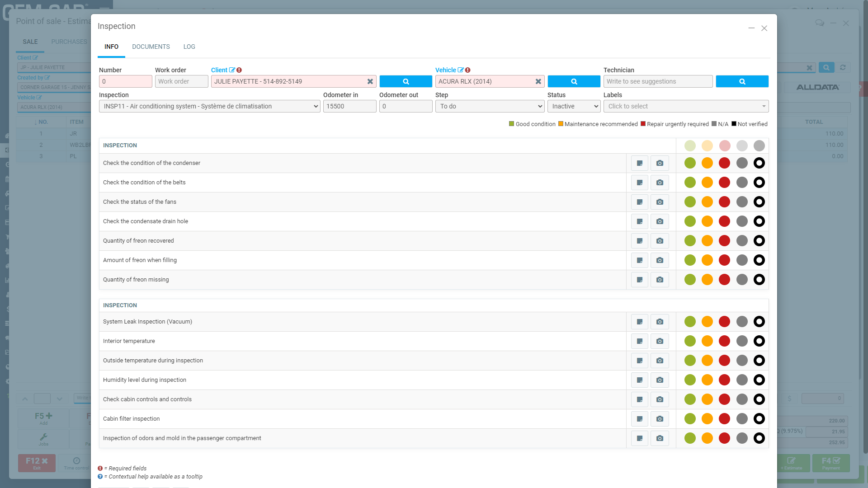Edit client via pencil icon in Inspection
The height and width of the screenshot is (488, 868).
[x=232, y=70]
